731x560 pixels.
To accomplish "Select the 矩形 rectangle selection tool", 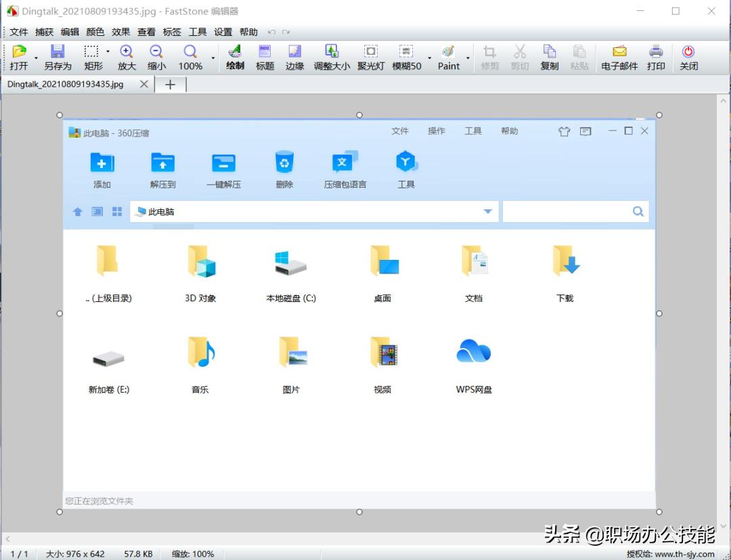I will pos(93,58).
